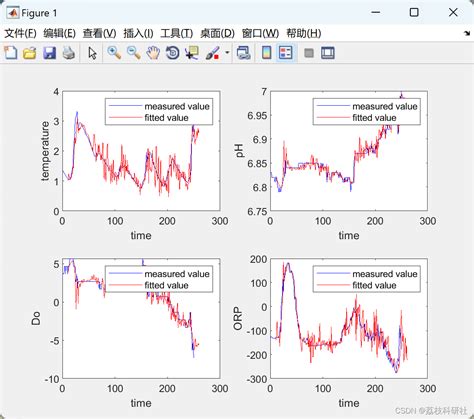Save the figure via floppy disk icon
This screenshot has height=419, width=474.
[x=49, y=53]
